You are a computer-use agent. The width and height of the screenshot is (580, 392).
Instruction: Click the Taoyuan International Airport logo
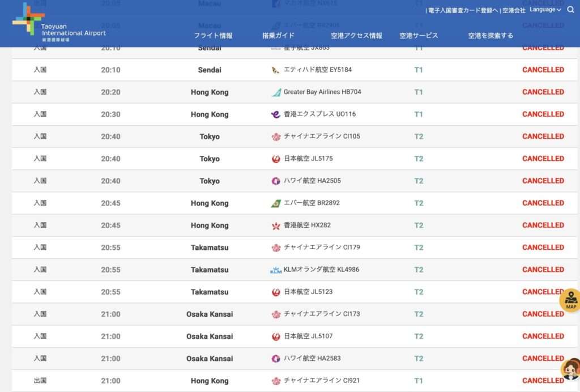click(59, 22)
